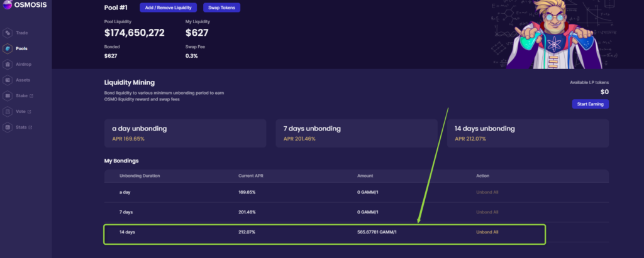
Task: Open the Stats menu label
Action: coord(21,127)
